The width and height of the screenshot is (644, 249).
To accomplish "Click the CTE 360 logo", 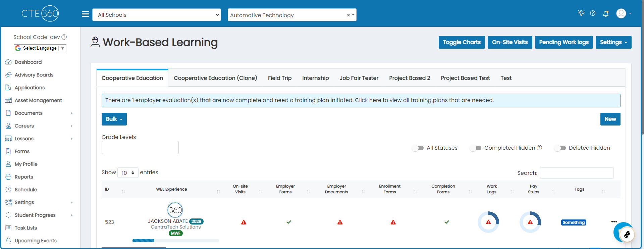I will pos(40,13).
